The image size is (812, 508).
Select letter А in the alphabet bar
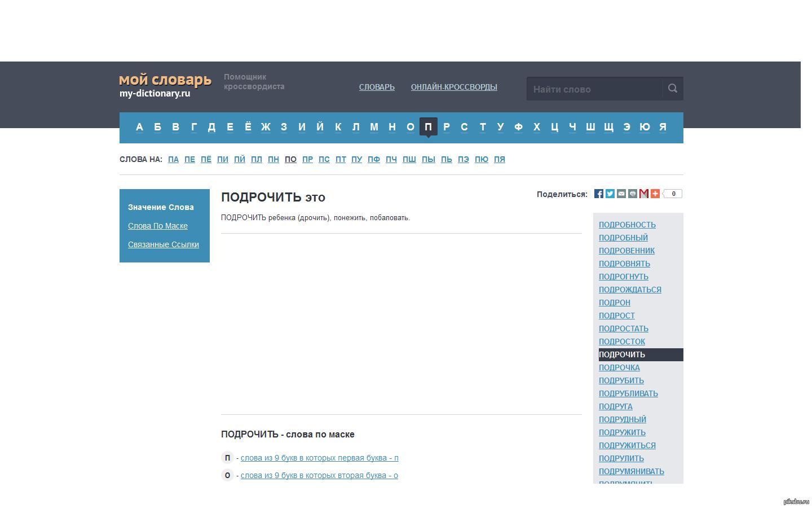[x=139, y=127]
